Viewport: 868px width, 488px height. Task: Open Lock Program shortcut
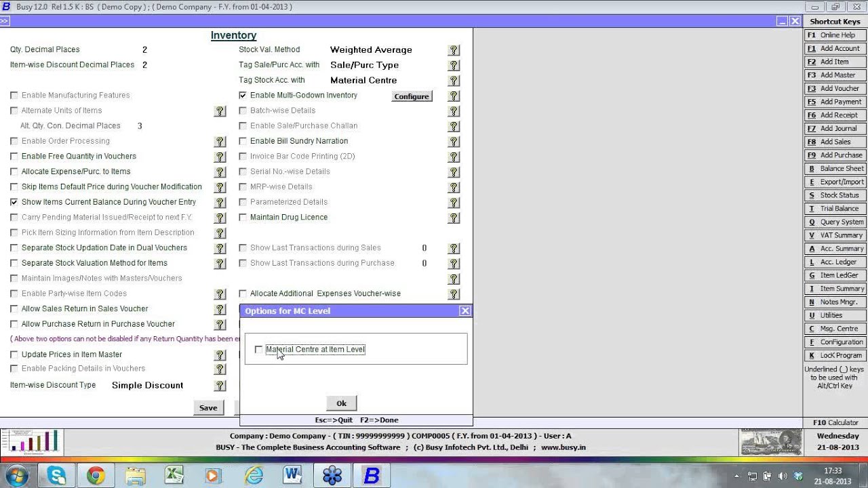[x=835, y=355]
